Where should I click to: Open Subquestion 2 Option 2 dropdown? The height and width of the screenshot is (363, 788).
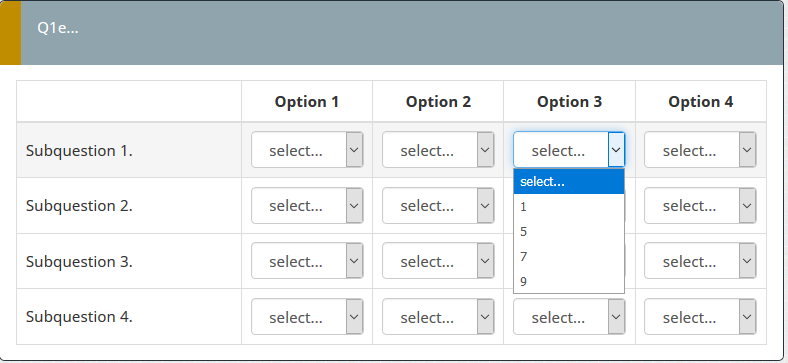(438, 206)
